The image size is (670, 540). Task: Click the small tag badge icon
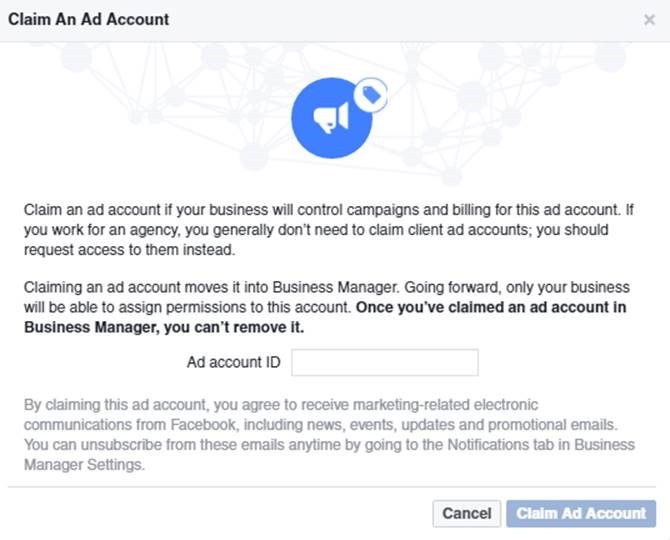(372, 94)
